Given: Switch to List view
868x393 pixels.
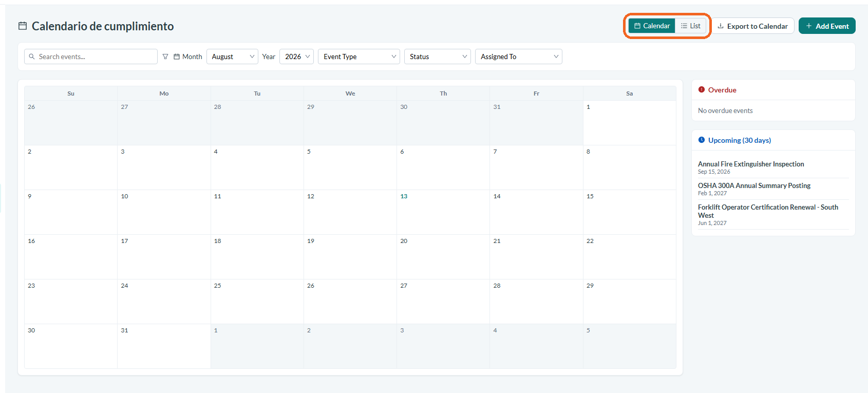Looking at the screenshot, I should (691, 26).
